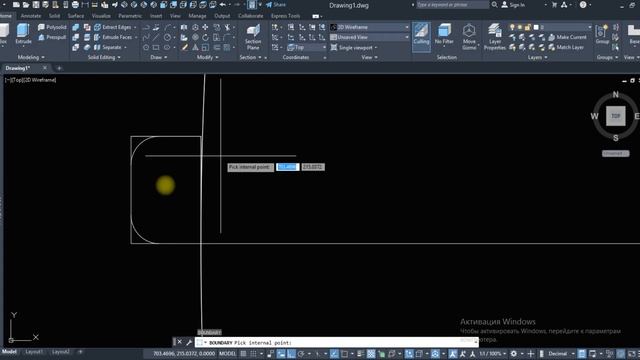The image size is (640, 360).
Task: Expand the Draw panel
Action: [159, 58]
